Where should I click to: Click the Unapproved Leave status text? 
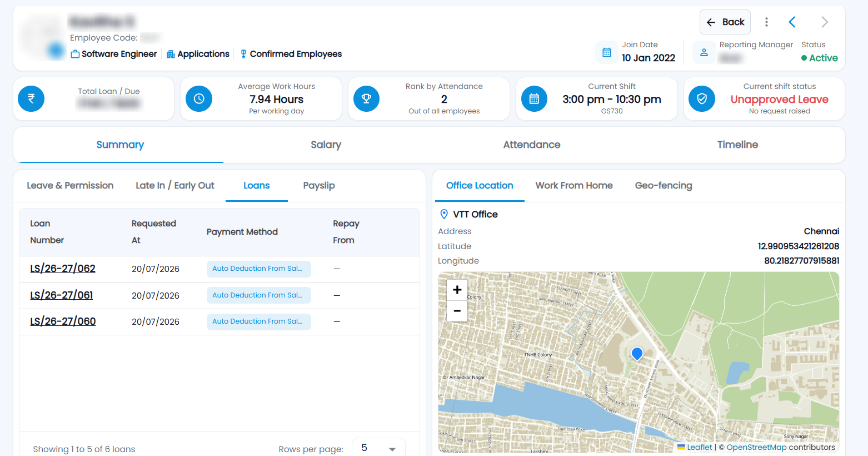[x=779, y=100]
